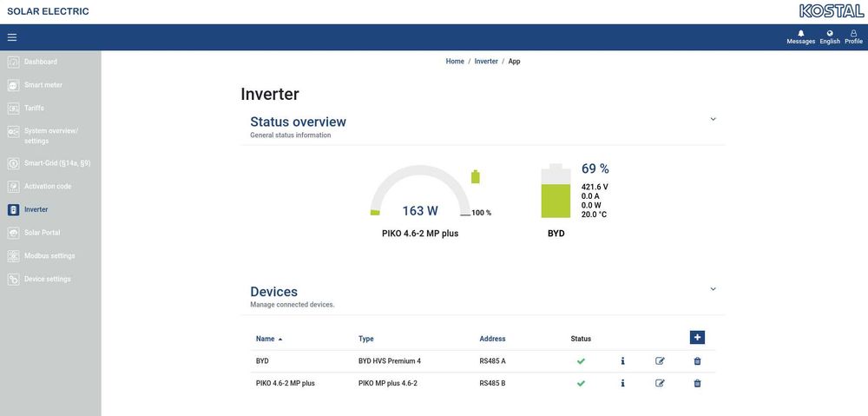
Task: Click the Inverter breadcrumb link
Action: (486, 62)
